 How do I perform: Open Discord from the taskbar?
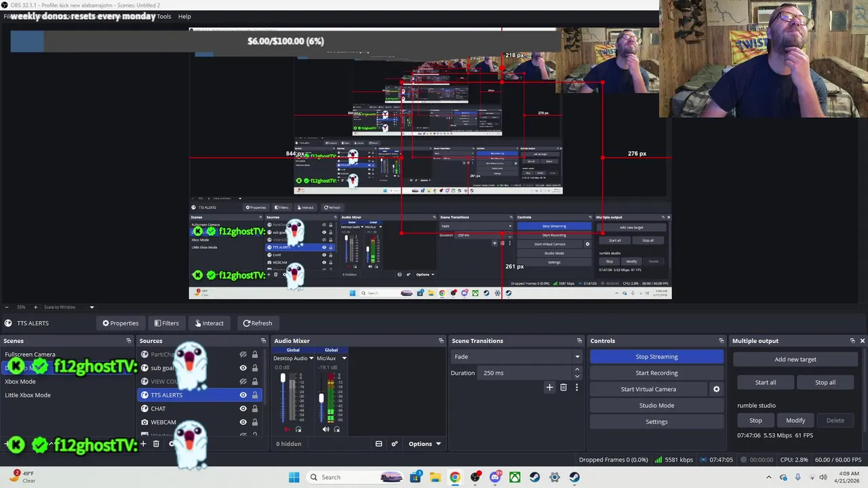495,477
